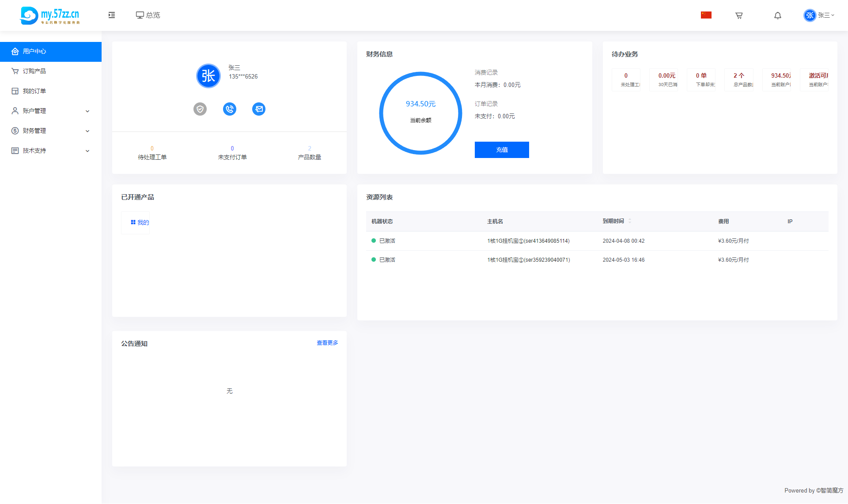Image resolution: width=848 pixels, height=504 pixels.
Task: Click the 2024-05-03 16:46 expiry date
Action: tap(624, 260)
